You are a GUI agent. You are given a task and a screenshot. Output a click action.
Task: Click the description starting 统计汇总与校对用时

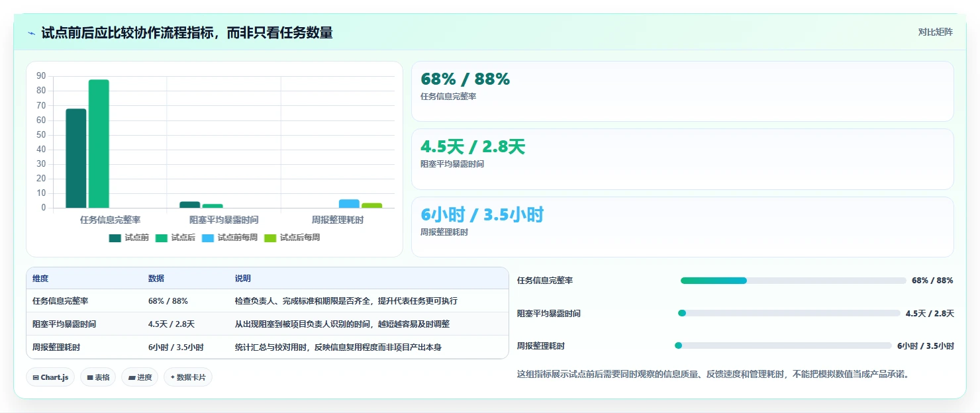click(338, 347)
